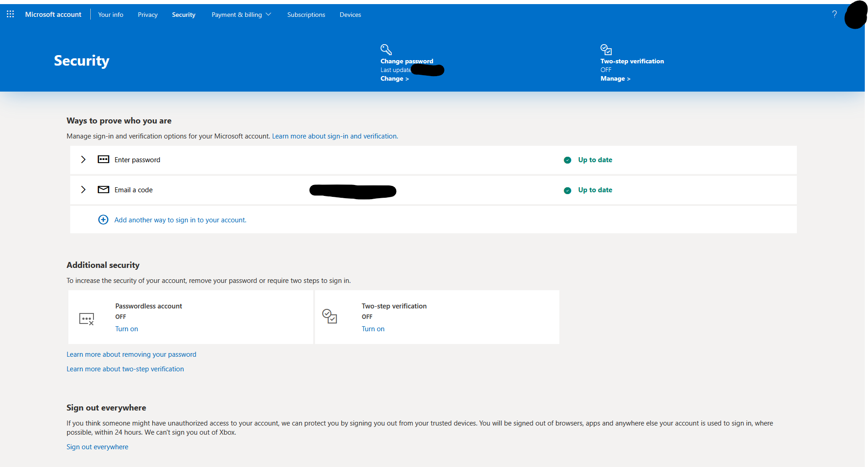This screenshot has height=467, width=868.
Task: Open Learn more about two-step verification
Action: 125,369
